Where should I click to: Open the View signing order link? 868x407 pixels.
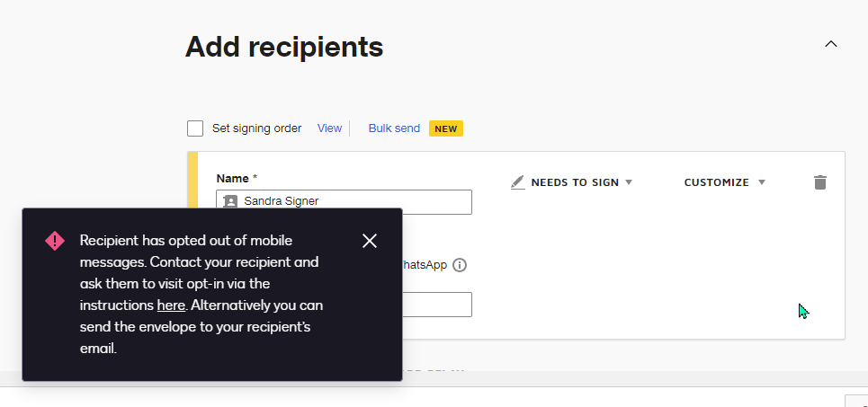pyautogui.click(x=329, y=128)
